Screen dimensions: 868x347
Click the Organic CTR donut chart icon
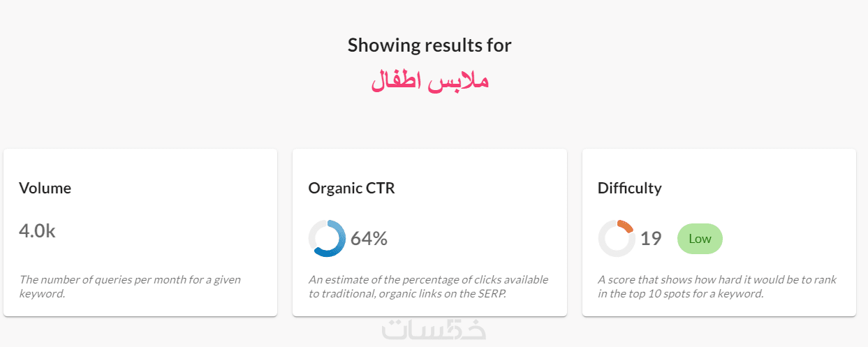click(327, 239)
